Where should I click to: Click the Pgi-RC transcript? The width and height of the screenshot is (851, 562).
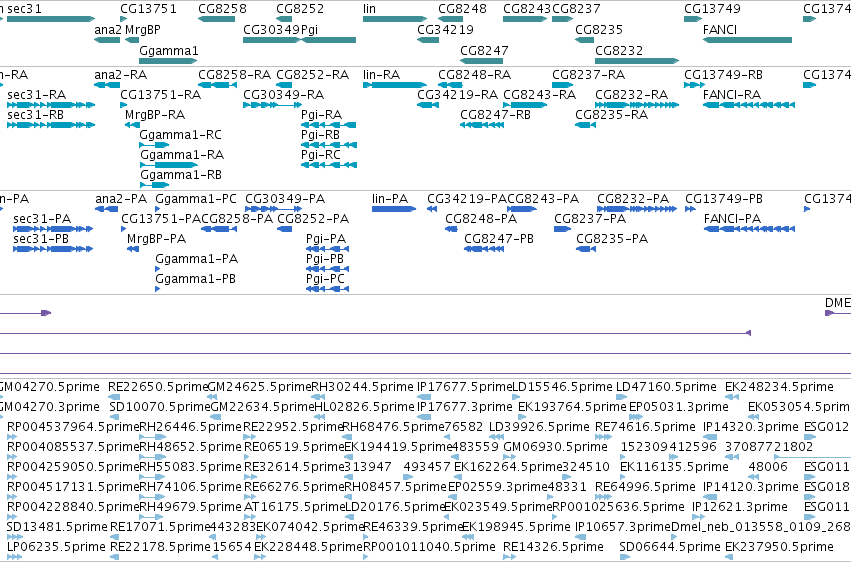pos(329,165)
